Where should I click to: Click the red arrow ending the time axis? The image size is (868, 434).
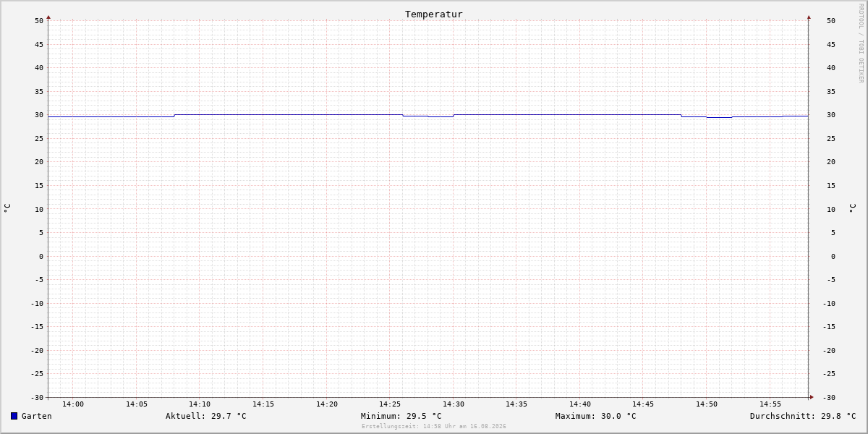point(812,397)
